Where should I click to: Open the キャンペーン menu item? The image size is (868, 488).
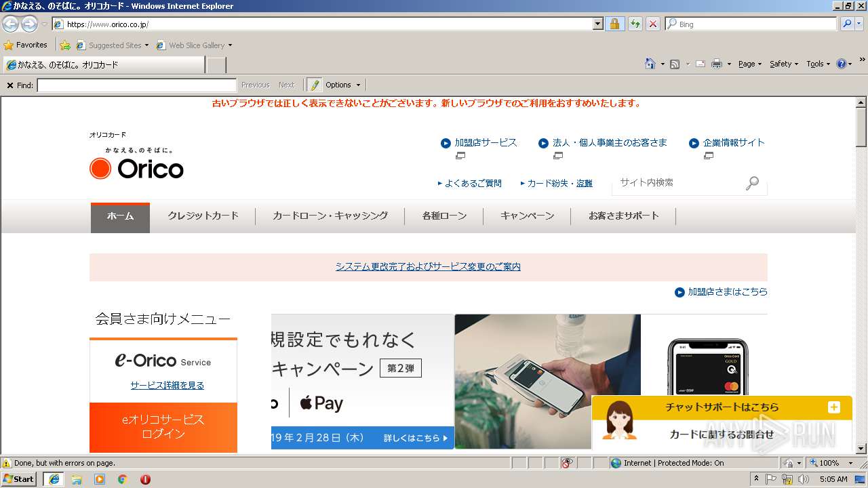[527, 216]
